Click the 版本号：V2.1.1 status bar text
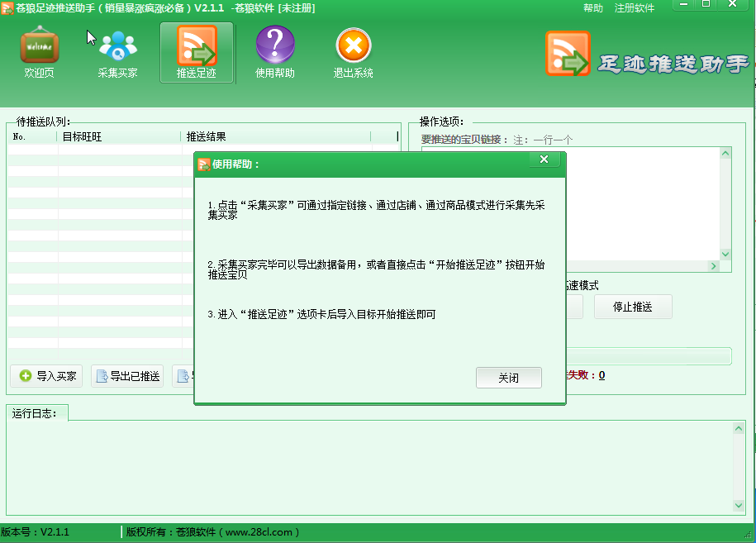 point(35,532)
